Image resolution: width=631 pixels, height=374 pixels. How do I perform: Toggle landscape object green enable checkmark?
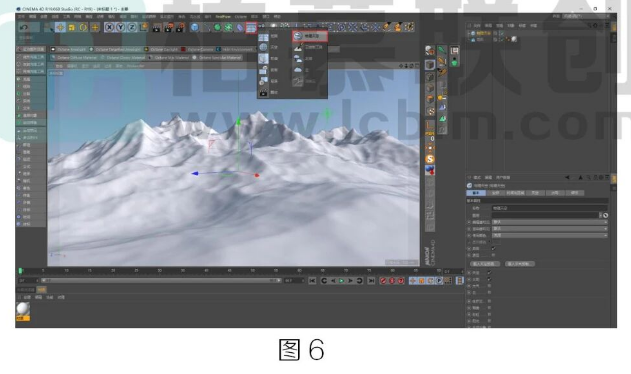pos(502,39)
